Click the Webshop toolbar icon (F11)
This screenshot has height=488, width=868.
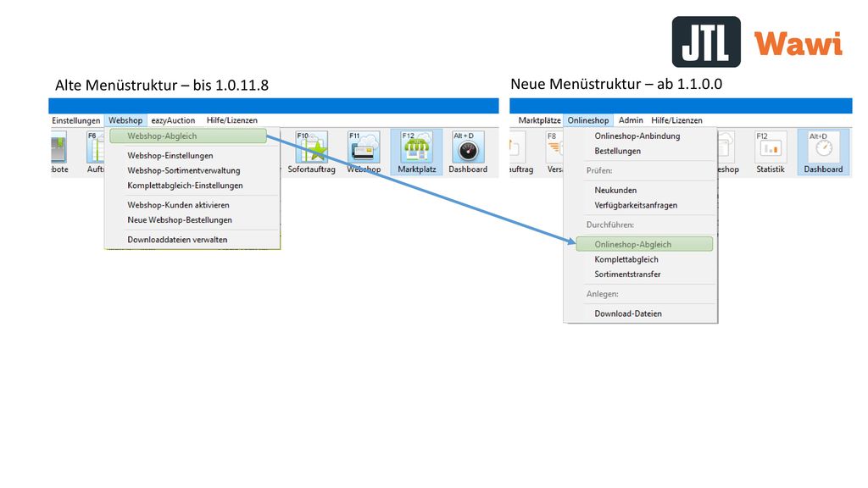[364, 152]
